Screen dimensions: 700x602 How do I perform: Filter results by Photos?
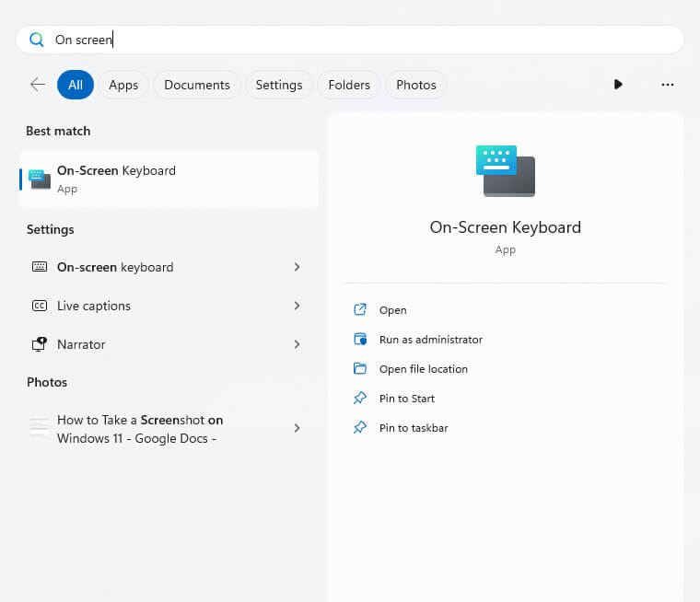[416, 85]
